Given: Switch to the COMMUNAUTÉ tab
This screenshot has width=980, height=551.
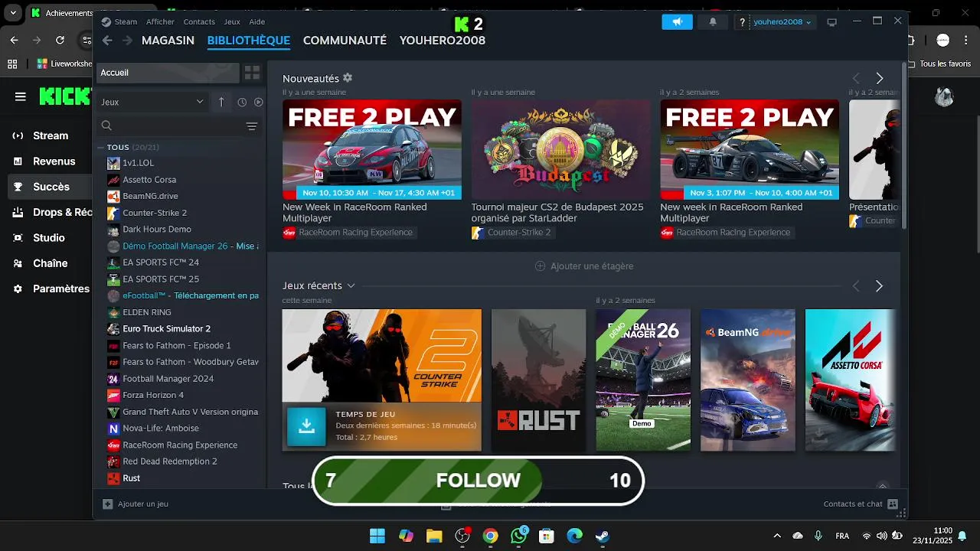Looking at the screenshot, I should pyautogui.click(x=345, y=41).
